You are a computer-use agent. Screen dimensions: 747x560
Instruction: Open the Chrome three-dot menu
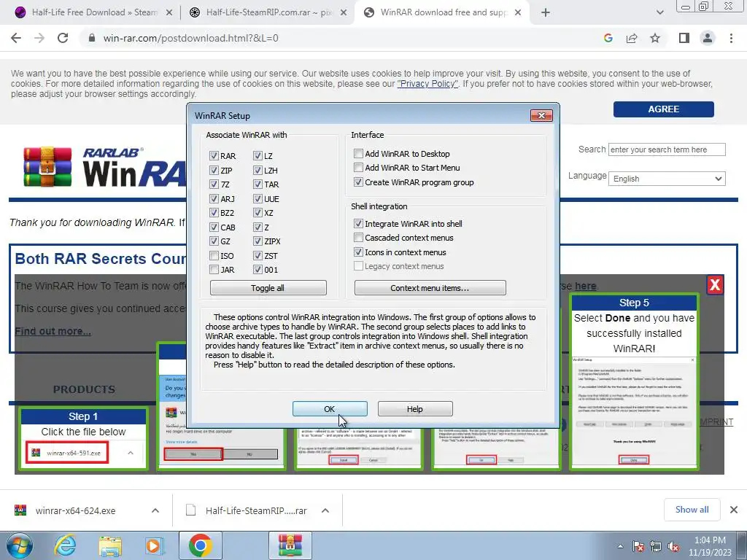pos(731,38)
